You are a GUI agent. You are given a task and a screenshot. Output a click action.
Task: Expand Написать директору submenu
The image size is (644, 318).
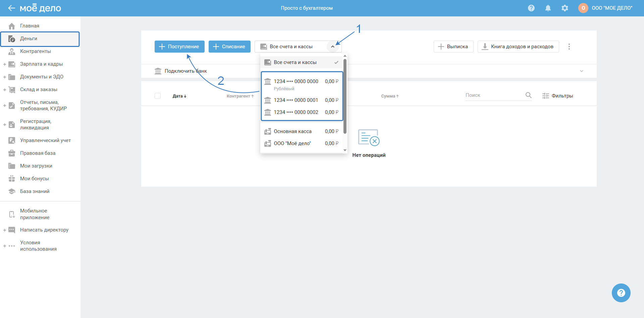[x=5, y=230]
